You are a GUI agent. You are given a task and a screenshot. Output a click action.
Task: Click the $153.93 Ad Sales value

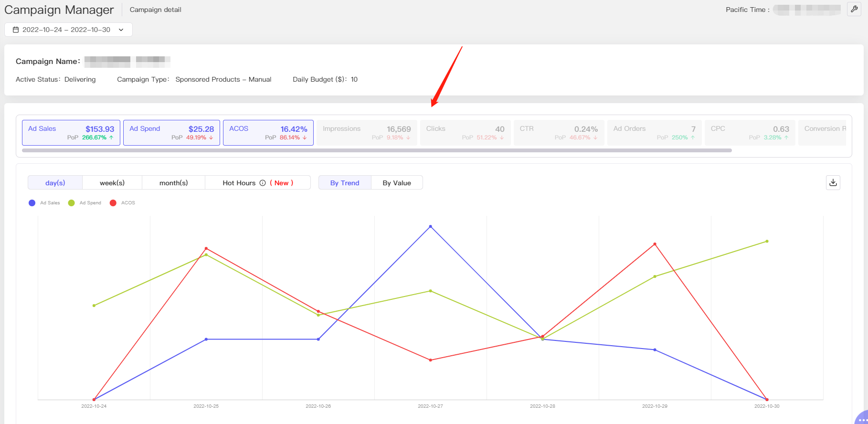[100, 129]
